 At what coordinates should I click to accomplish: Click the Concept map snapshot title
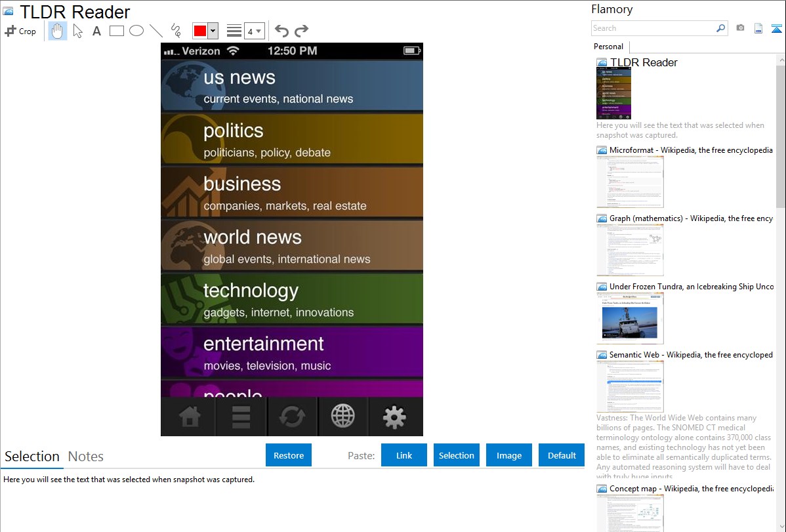point(692,489)
